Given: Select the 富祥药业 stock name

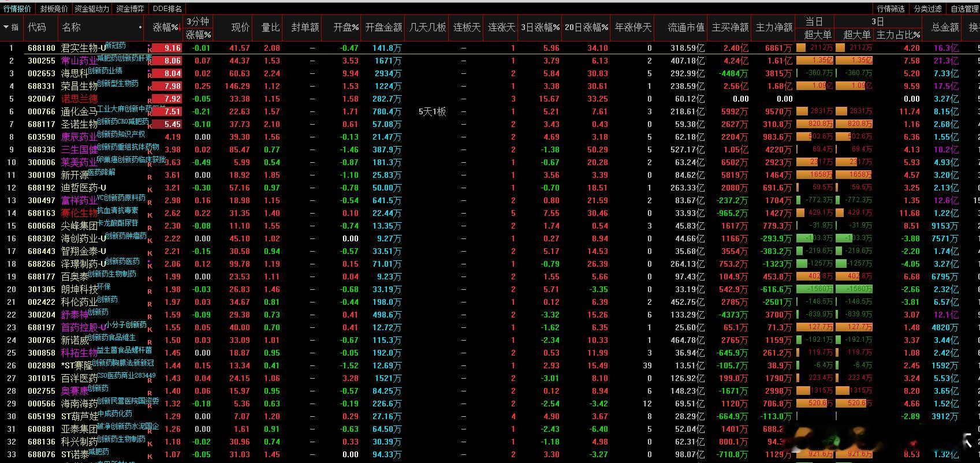Looking at the screenshot, I should coord(80,200).
